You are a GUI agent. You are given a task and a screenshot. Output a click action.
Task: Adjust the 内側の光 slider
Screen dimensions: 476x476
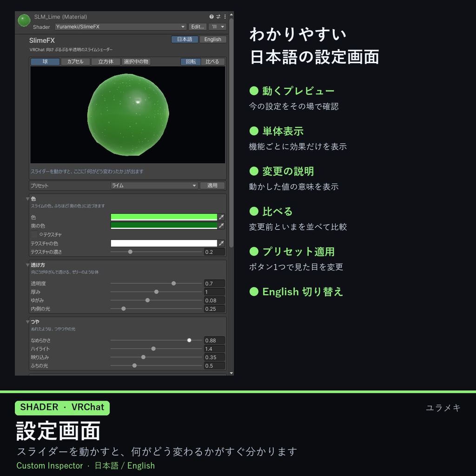point(156,309)
